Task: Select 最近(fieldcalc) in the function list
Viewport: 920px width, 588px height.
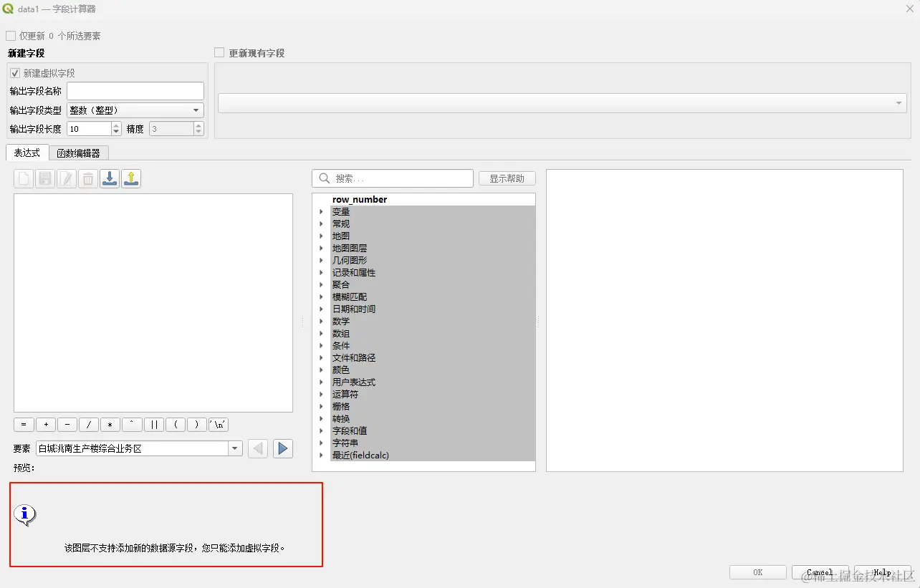Action: (x=360, y=456)
